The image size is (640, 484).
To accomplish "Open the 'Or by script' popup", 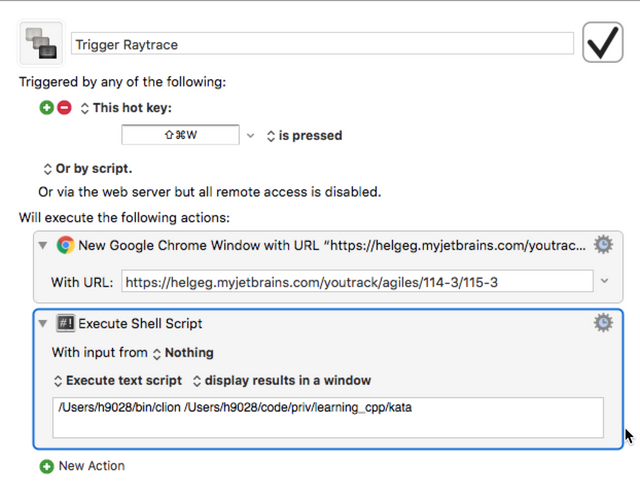I will click(x=88, y=169).
